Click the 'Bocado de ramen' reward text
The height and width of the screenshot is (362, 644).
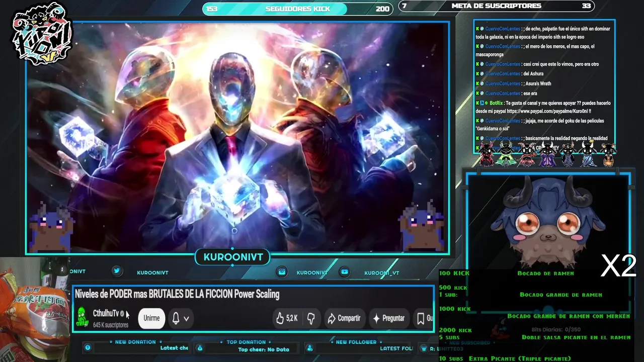[545, 273]
